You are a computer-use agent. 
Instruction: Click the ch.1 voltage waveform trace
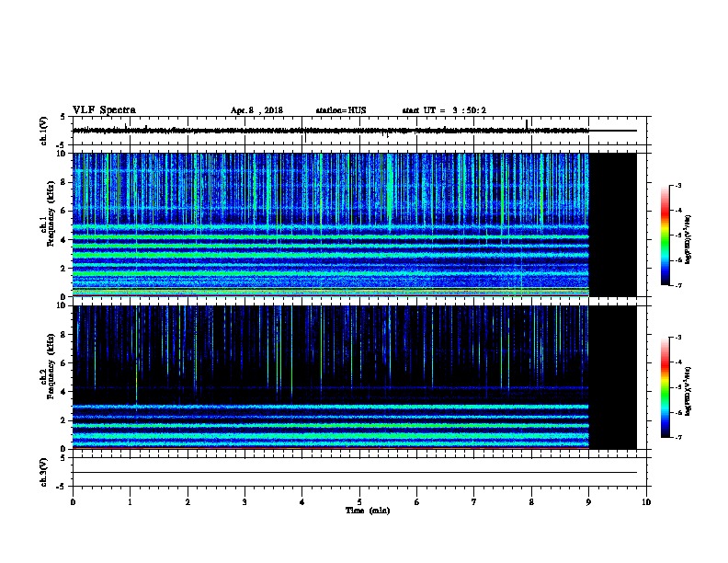click(354, 131)
